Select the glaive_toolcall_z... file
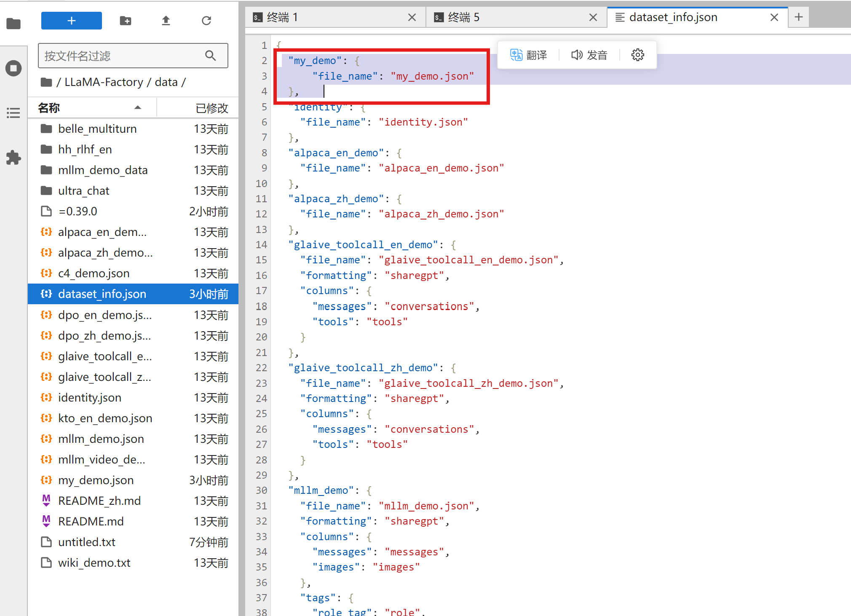Screen dimensions: 851x616 click(133, 377)
